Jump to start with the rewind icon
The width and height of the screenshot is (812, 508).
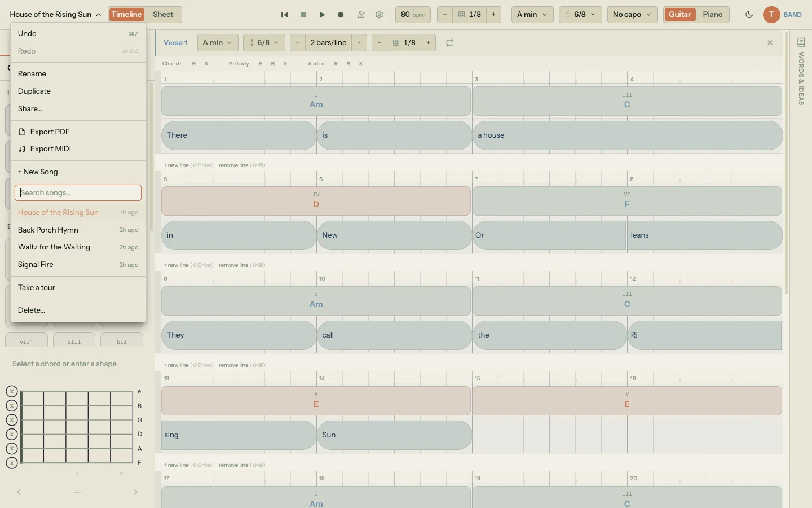click(285, 15)
